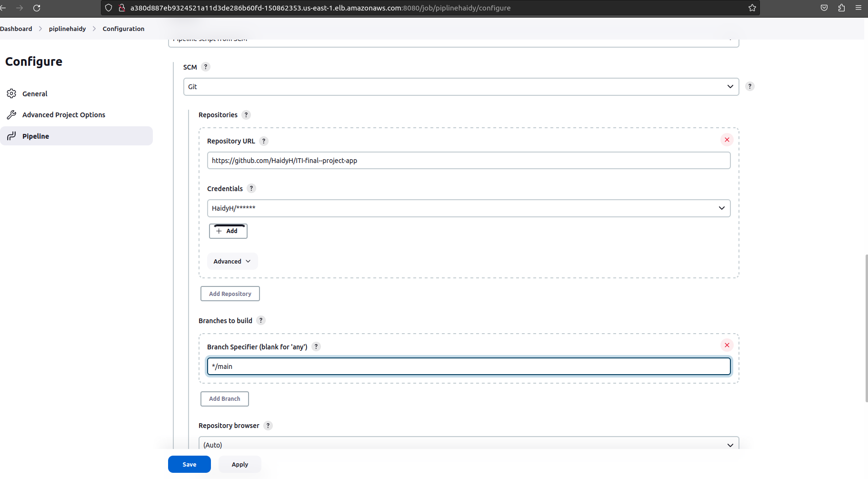This screenshot has height=479, width=868.
Task: Click Add credentials button
Action: (x=228, y=231)
